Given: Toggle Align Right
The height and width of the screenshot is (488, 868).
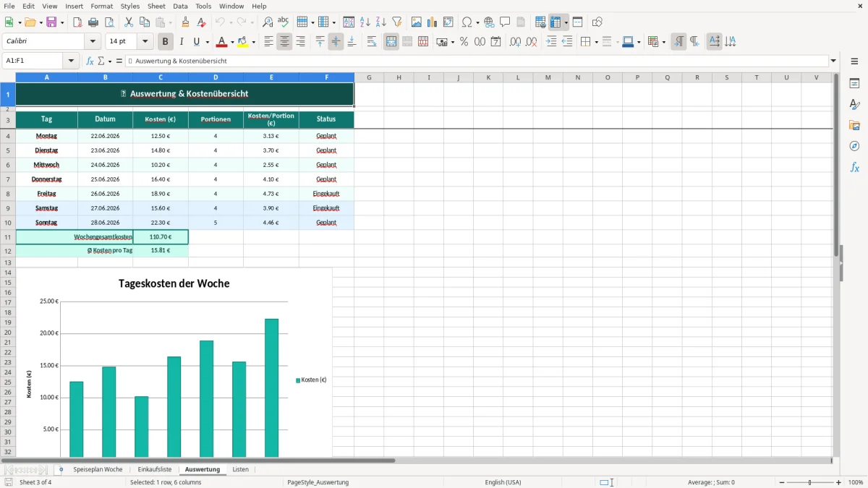Looking at the screenshot, I should (x=300, y=42).
